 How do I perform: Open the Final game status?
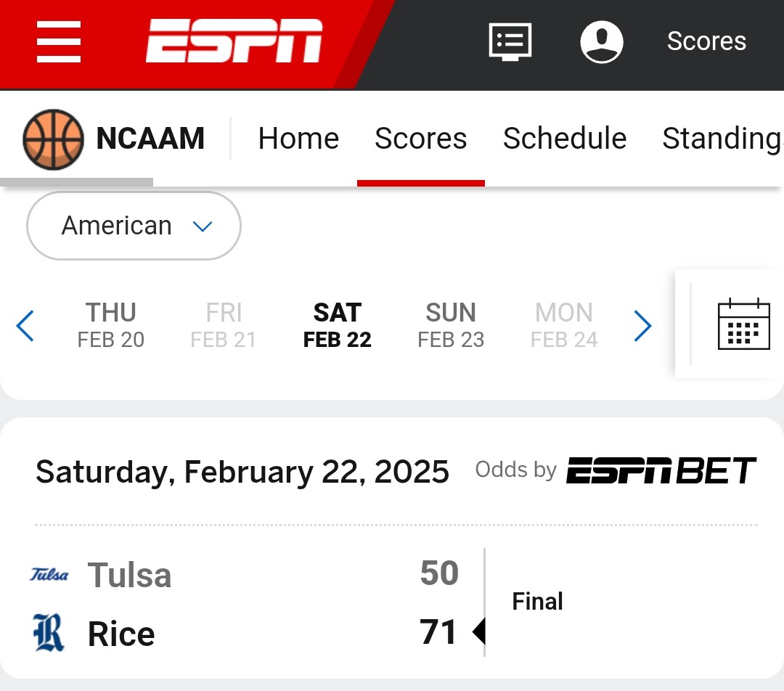point(537,602)
